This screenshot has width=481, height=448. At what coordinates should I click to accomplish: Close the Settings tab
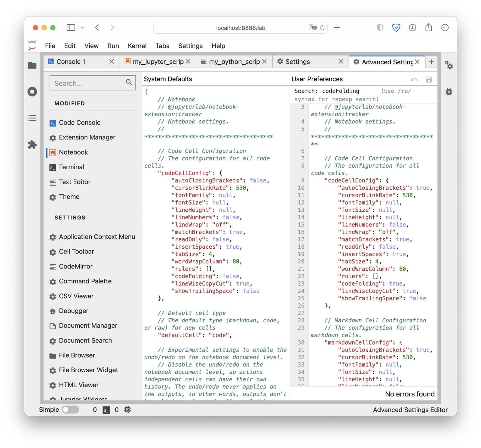click(341, 62)
